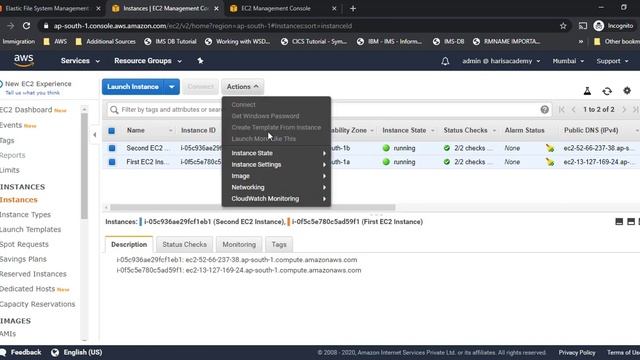Image resolution: width=640 pixels, height=360 pixels.
Task: Open the Support dropdown
Action: [612, 61]
